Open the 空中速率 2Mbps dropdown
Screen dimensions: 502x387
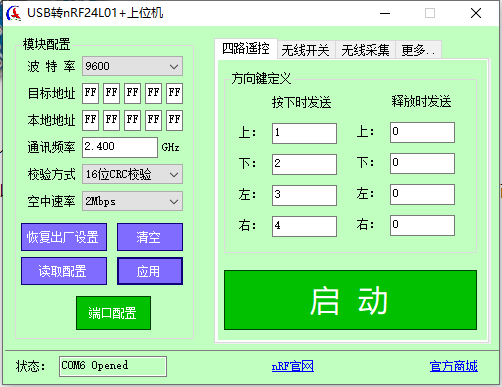pyautogui.click(x=132, y=201)
